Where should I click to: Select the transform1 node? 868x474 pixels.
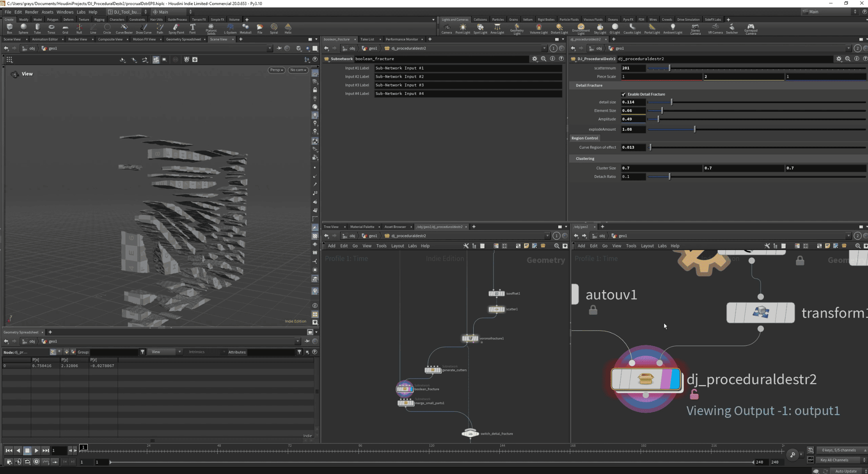[760, 312]
